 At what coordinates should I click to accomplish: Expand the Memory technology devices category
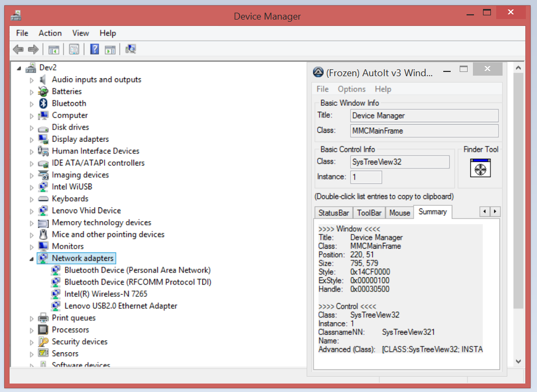tap(31, 223)
